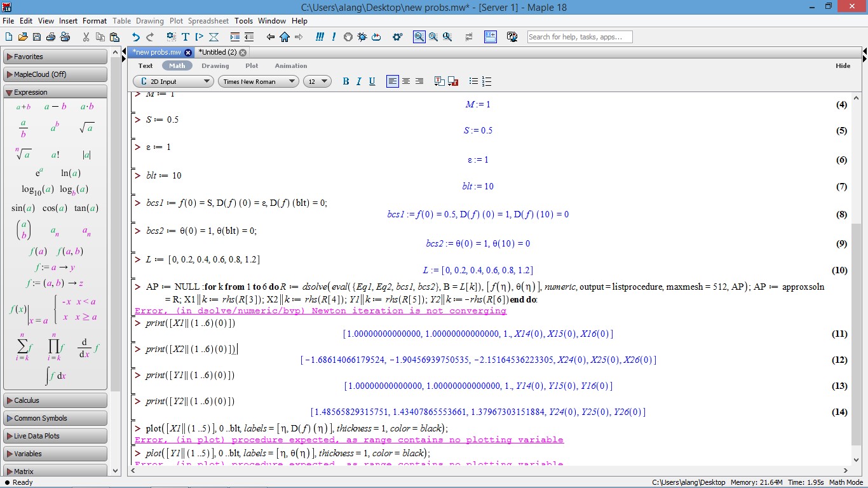
Task: Toggle bold formatting
Action: (346, 81)
